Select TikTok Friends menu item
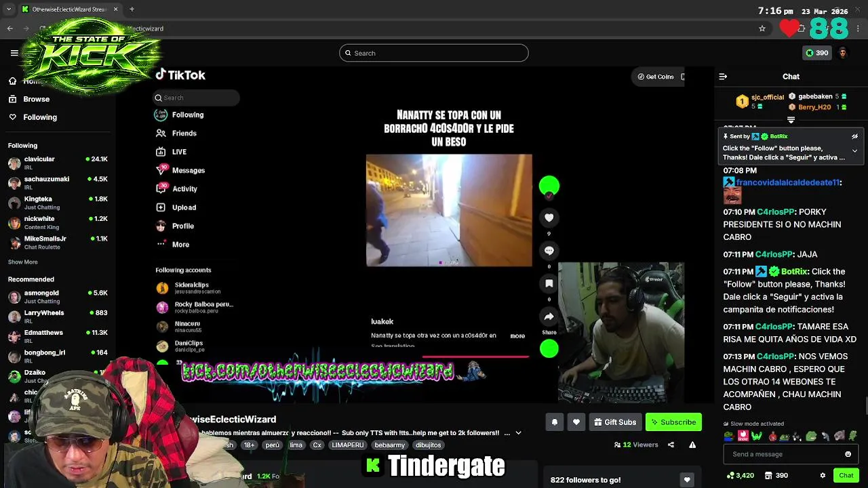 point(176,134)
